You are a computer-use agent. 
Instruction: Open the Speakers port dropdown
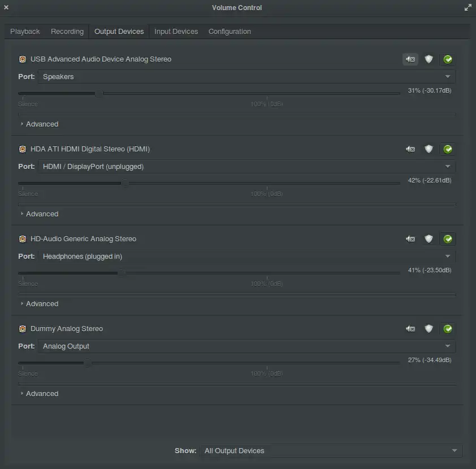[246, 77]
